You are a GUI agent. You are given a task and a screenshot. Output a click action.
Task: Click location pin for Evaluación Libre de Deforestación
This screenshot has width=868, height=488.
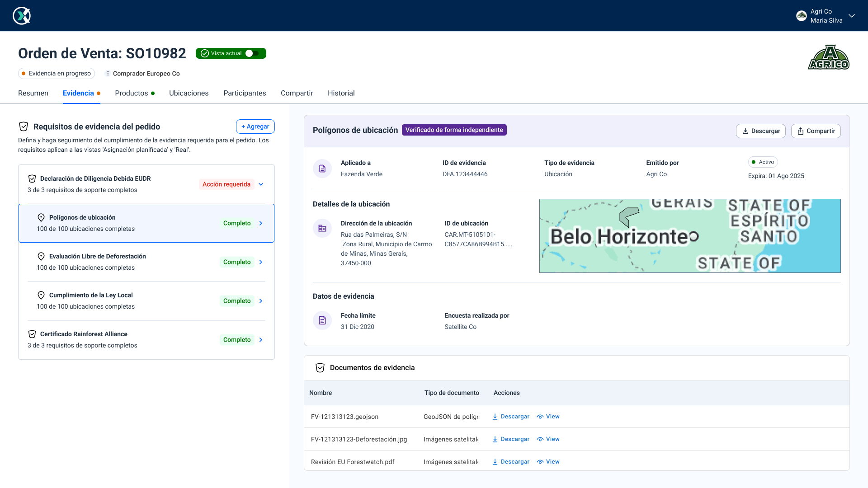pyautogui.click(x=41, y=256)
